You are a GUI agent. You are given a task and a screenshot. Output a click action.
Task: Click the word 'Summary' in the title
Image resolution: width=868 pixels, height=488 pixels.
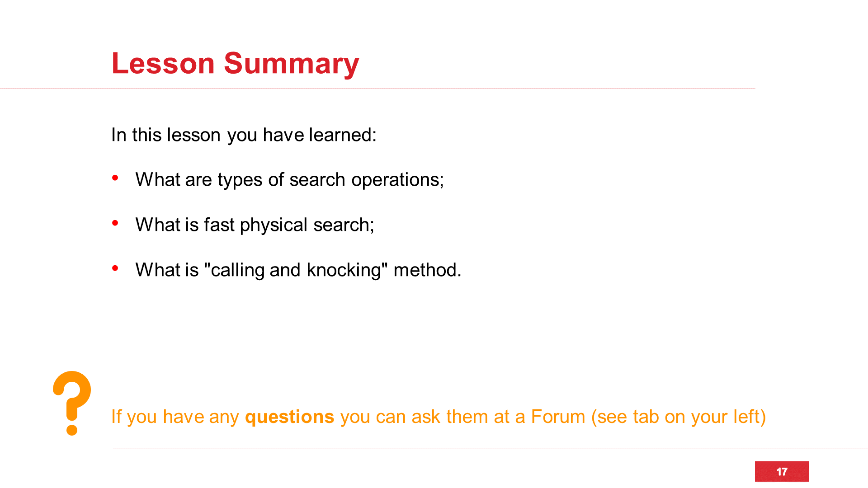291,63
